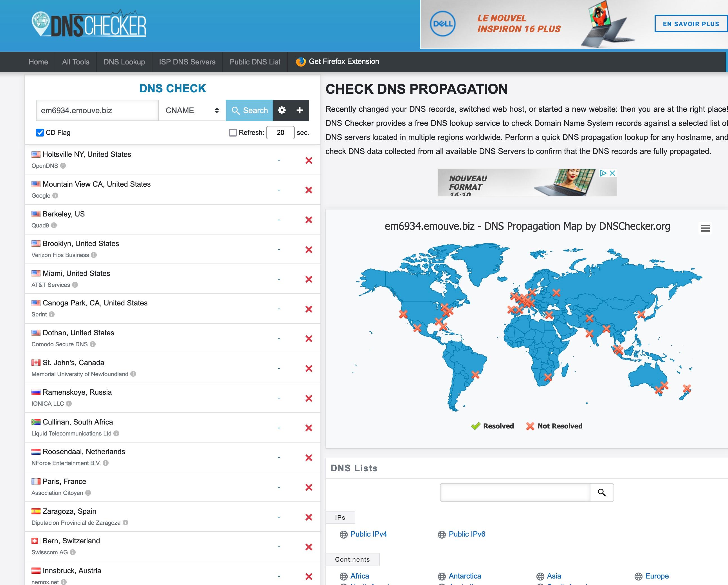728x585 pixels.
Task: Open the propagation map hamburger menu
Action: point(705,228)
